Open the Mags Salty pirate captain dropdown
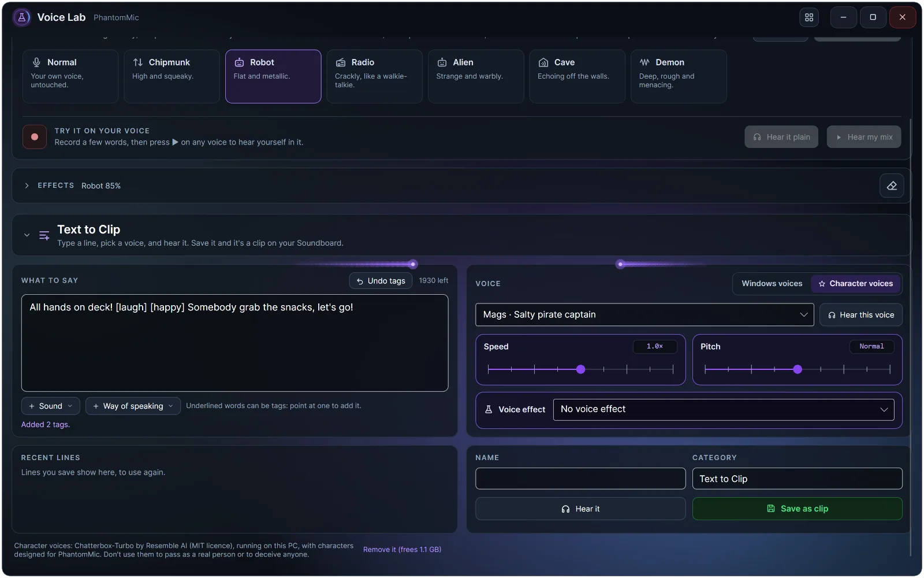This screenshot has height=578, width=924. (644, 314)
